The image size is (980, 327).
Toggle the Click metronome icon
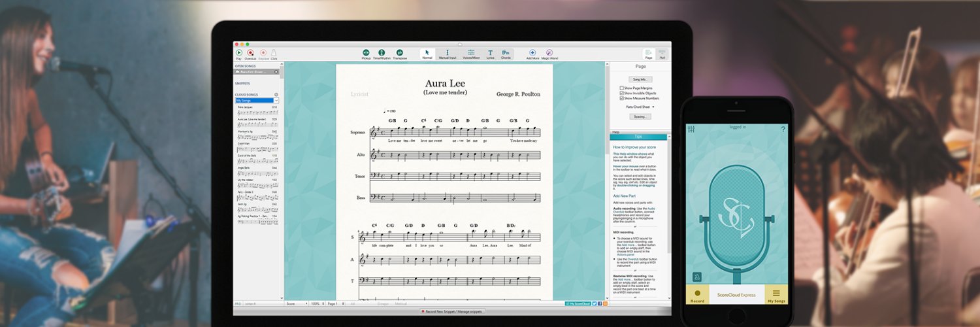[274, 53]
